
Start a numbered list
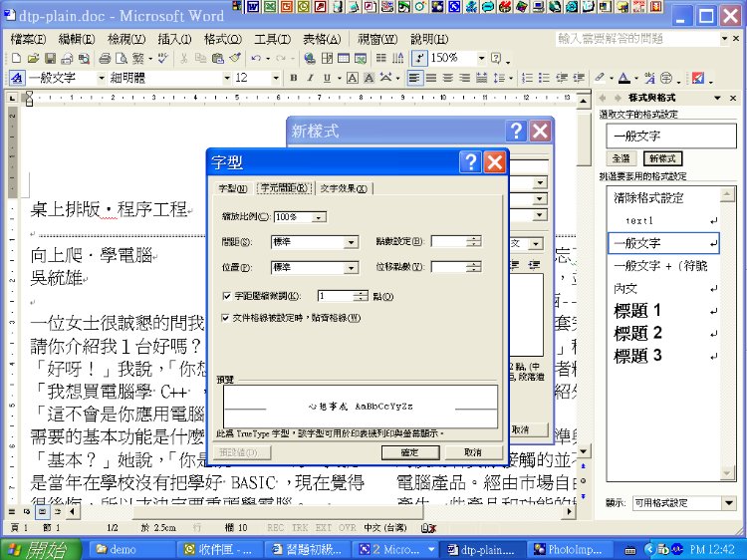click(x=527, y=78)
